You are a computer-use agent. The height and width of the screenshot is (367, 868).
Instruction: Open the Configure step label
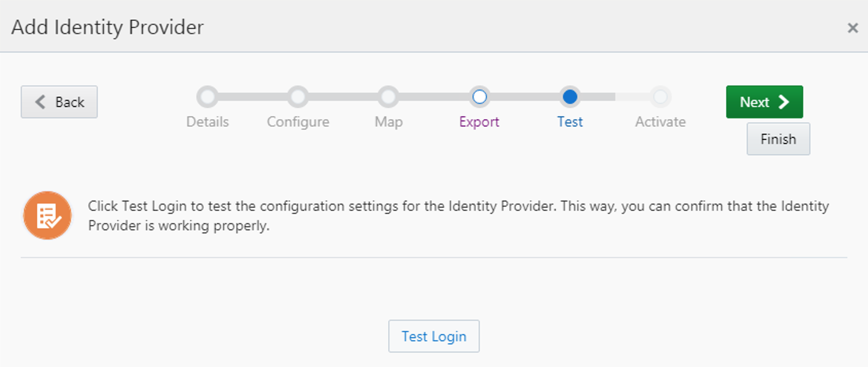click(298, 122)
